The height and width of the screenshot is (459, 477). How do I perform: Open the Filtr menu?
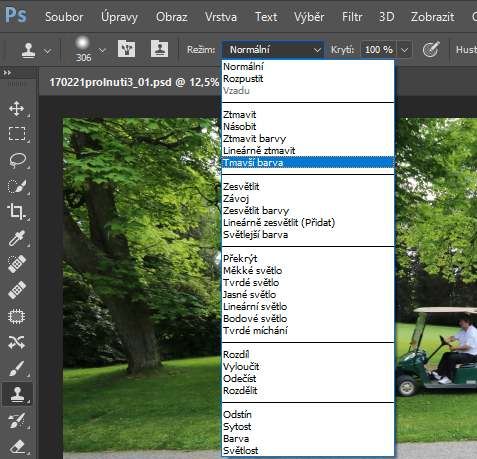point(352,17)
